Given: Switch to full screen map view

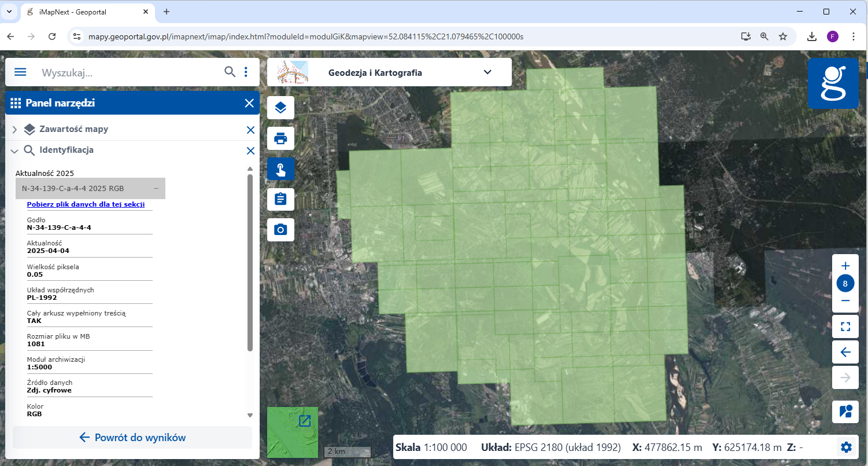Looking at the screenshot, I should pos(845,328).
